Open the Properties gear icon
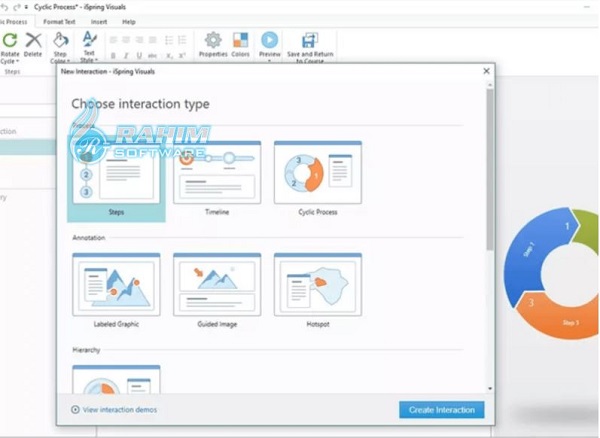 click(x=213, y=40)
